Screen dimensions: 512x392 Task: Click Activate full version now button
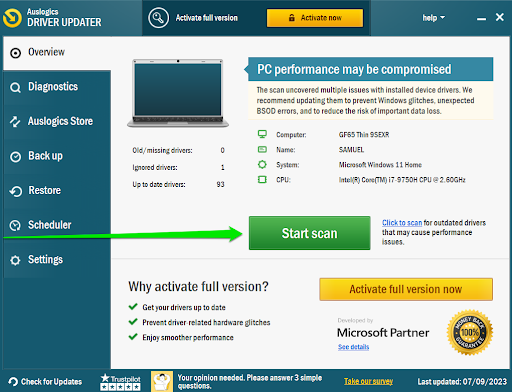(x=406, y=289)
